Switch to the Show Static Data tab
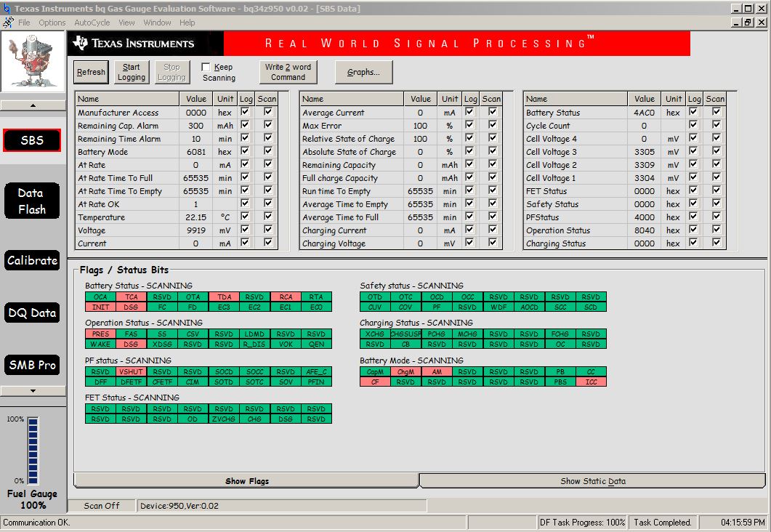 point(593,481)
